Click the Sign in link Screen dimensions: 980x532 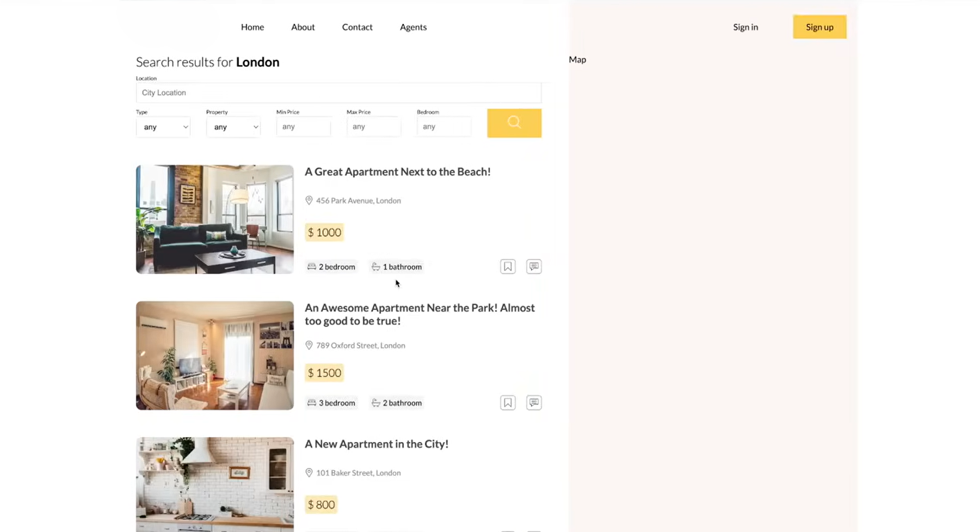745,27
